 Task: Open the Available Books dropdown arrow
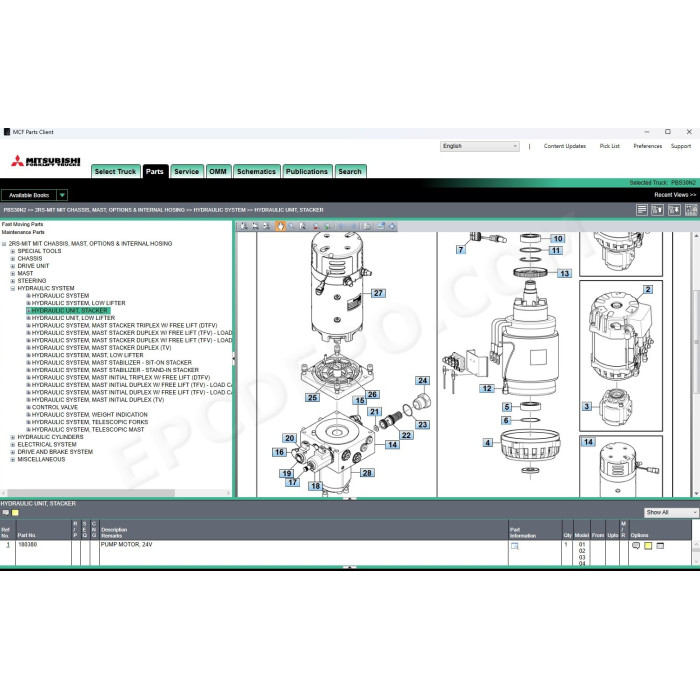[x=62, y=195]
